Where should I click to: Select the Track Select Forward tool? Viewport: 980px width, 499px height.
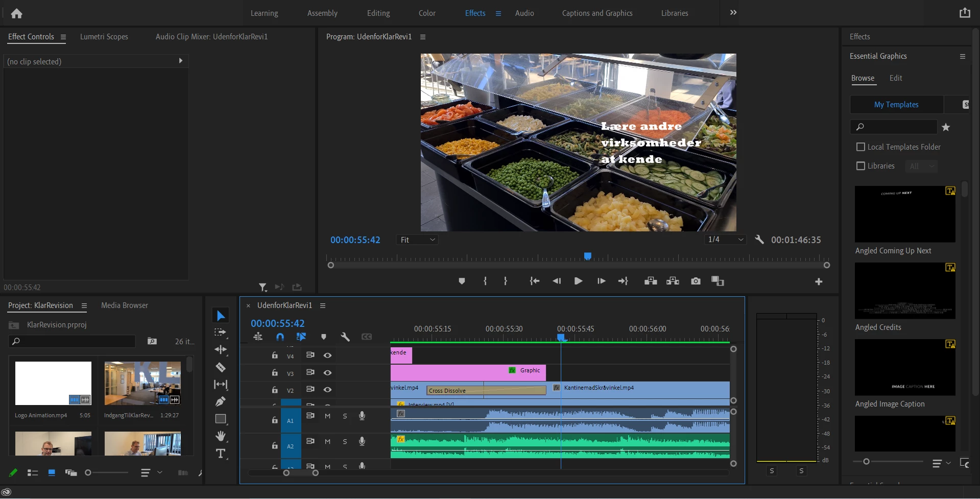point(221,332)
